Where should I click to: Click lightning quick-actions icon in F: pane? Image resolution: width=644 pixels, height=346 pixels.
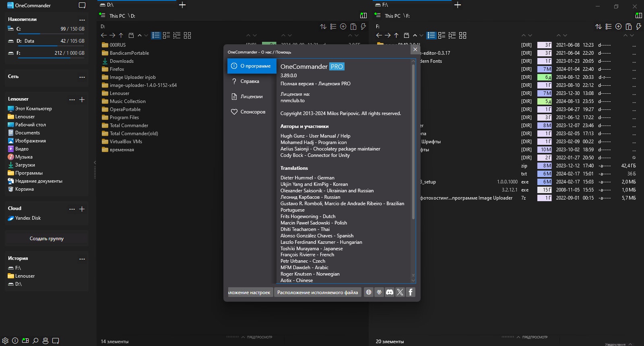click(x=639, y=27)
